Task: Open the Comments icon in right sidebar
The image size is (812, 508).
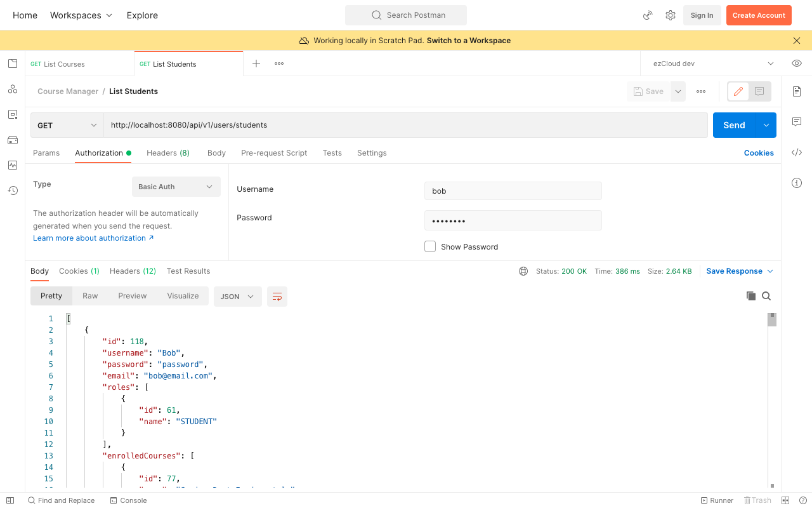Action: (x=797, y=122)
